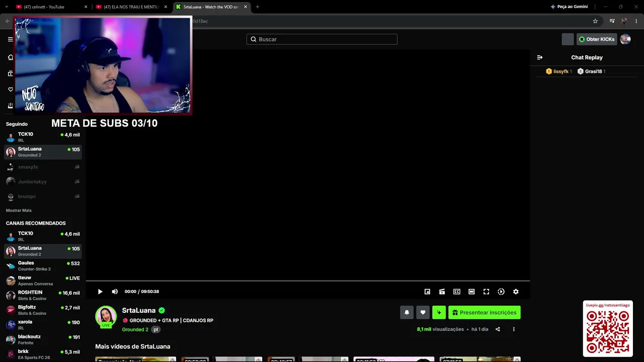Open the playback speed options
The height and width of the screenshot is (362, 644).
pyautogui.click(x=501, y=292)
